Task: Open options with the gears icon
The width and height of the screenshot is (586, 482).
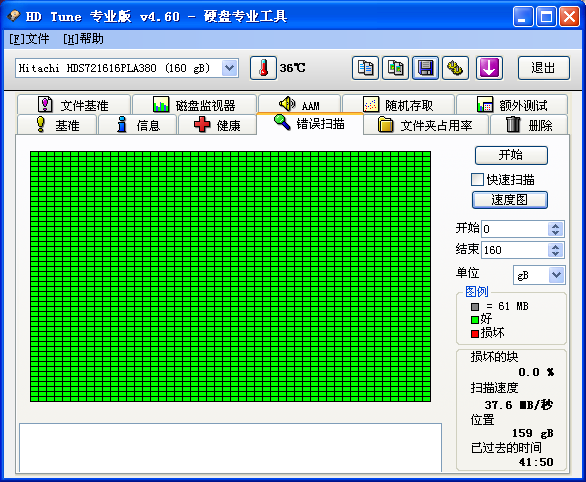Action: coord(455,68)
